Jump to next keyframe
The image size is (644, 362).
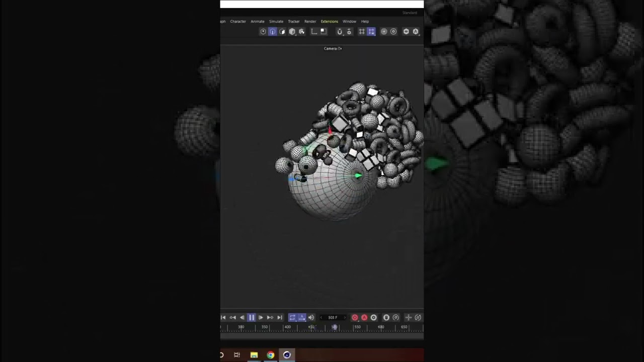(x=270, y=318)
